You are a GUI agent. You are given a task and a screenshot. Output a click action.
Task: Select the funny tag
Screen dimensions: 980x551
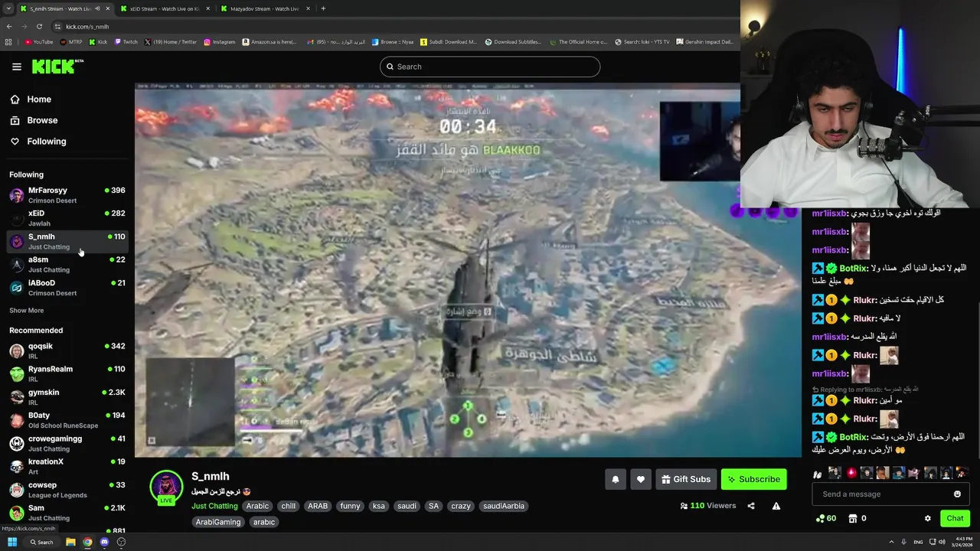tap(351, 506)
